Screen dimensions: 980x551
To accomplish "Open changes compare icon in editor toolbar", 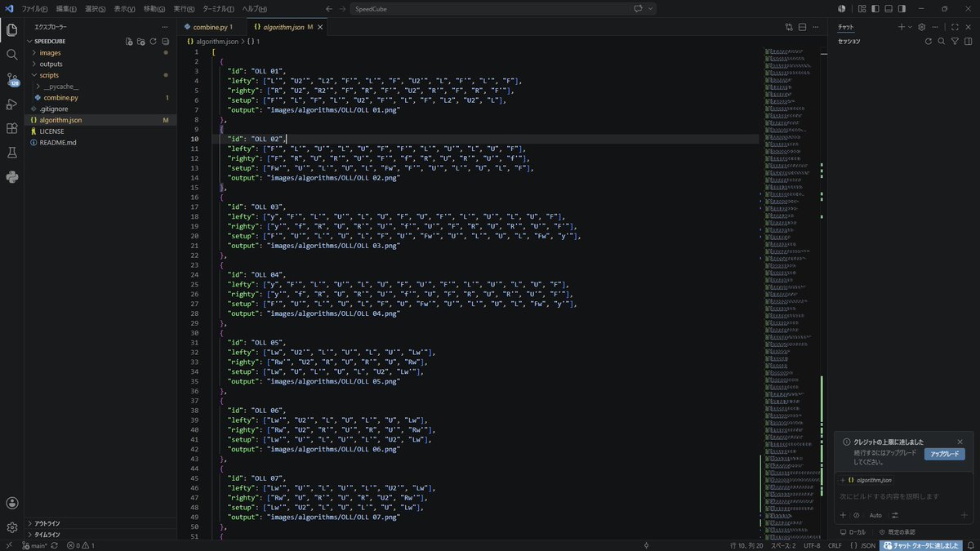I will click(789, 27).
